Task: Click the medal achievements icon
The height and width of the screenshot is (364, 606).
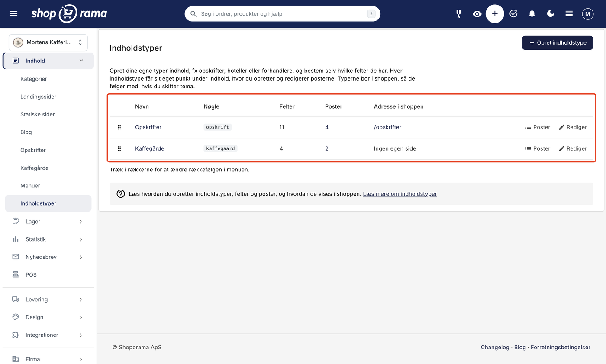Action: (458, 14)
